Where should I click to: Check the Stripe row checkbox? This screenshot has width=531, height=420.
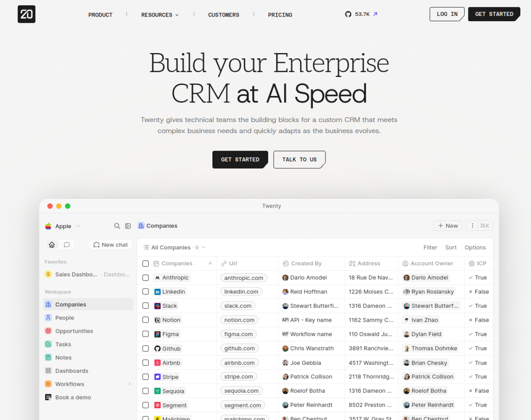(x=146, y=377)
